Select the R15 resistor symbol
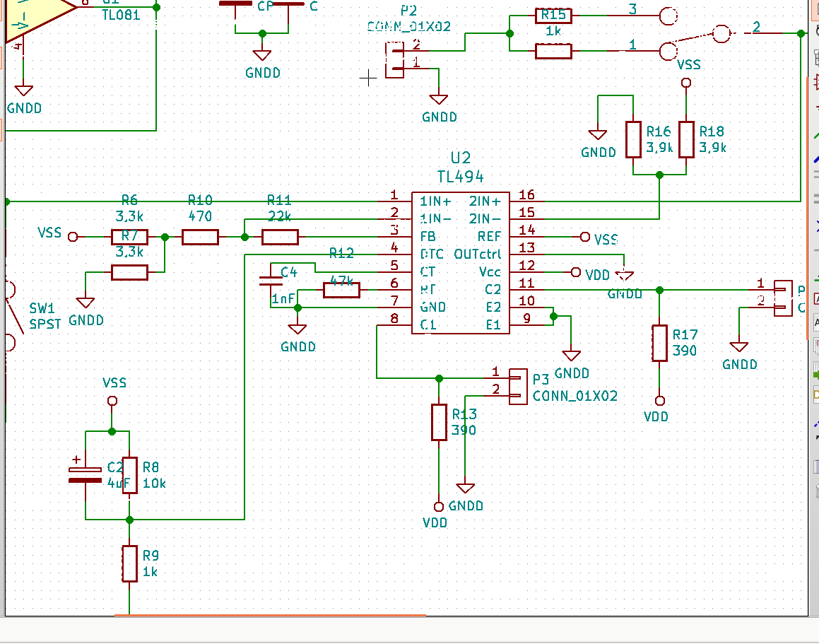This screenshot has width=819, height=644. [554, 16]
